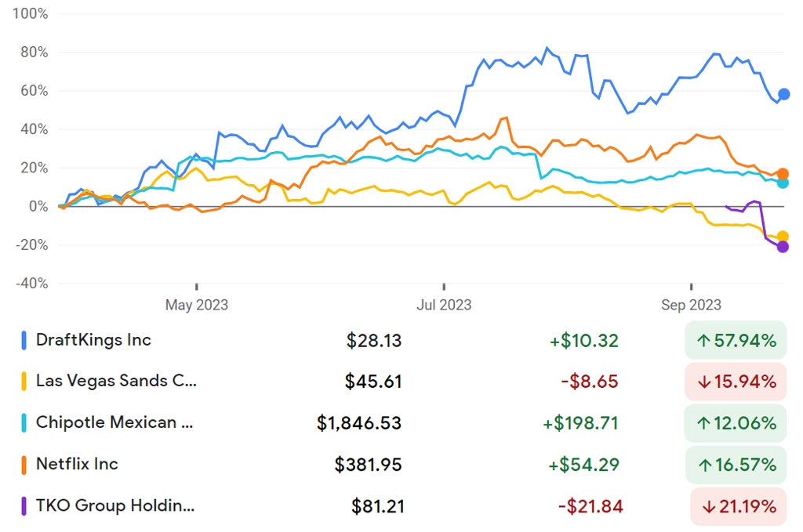This screenshot has height=532, width=803.
Task: Click the red down arrow beside 21.19%
Action: [x=709, y=507]
